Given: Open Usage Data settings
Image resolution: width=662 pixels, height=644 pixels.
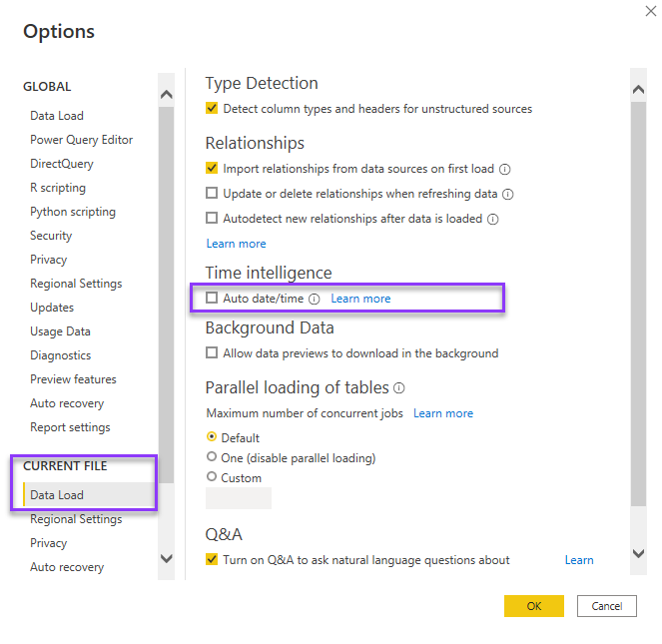Looking at the screenshot, I should pos(60,331).
